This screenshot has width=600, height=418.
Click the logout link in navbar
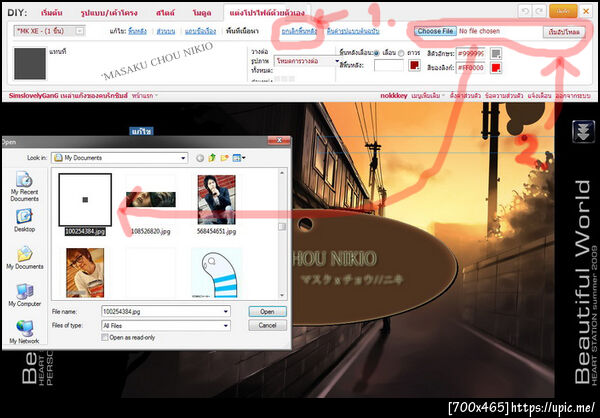pyautogui.click(x=573, y=95)
